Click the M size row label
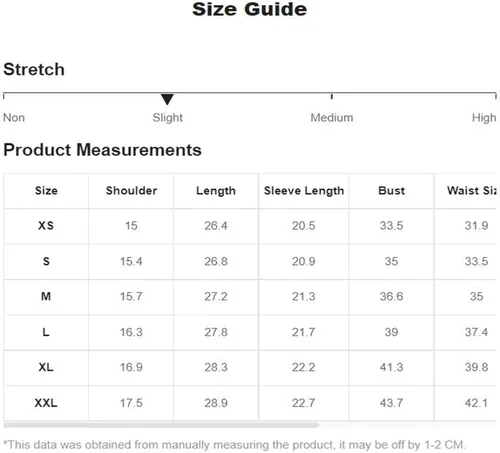 pyautogui.click(x=46, y=296)
